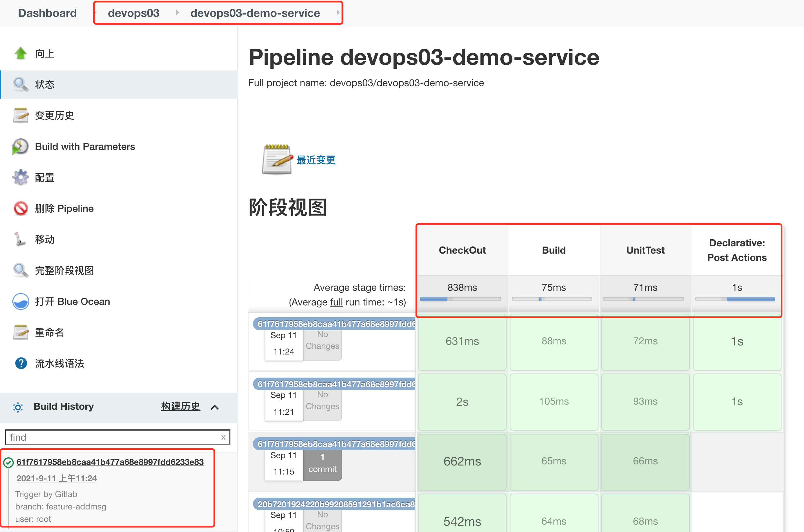Open 变更历史 in the sidebar

(x=54, y=116)
